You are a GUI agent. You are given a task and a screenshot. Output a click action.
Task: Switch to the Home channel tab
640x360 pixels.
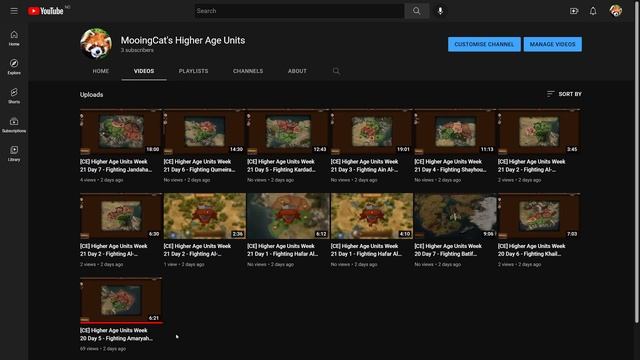point(100,71)
